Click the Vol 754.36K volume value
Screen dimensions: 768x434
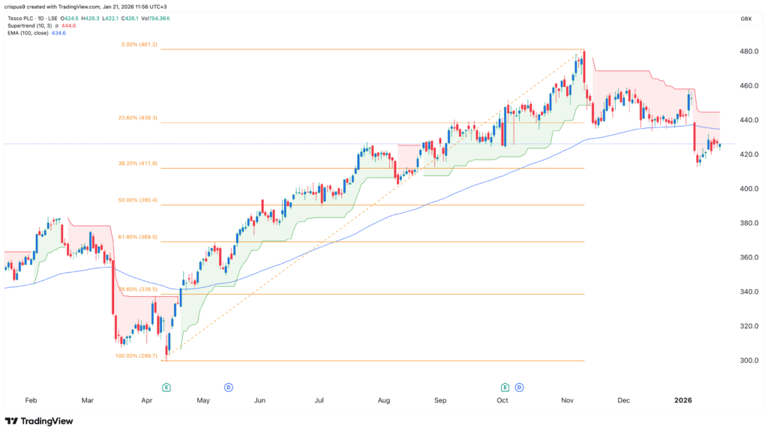[156, 19]
